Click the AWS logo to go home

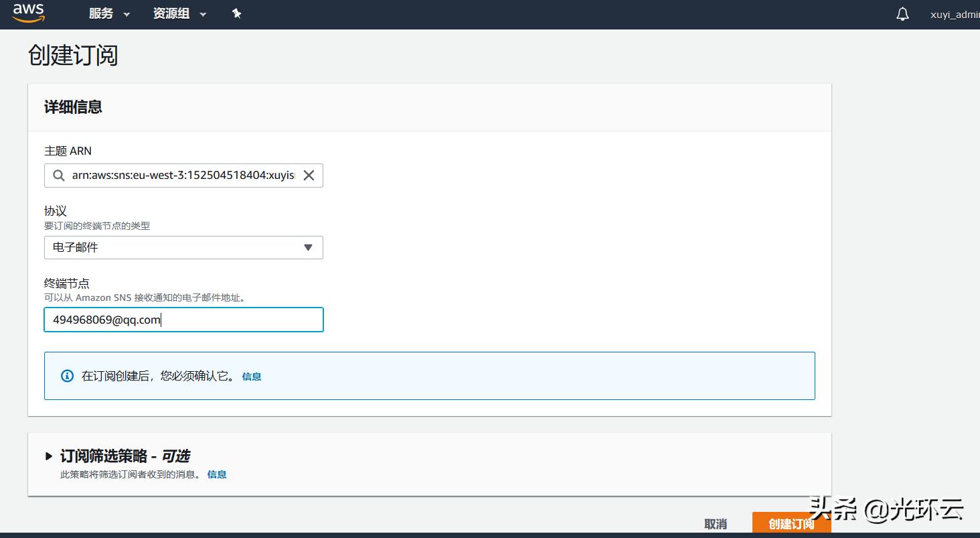point(28,13)
